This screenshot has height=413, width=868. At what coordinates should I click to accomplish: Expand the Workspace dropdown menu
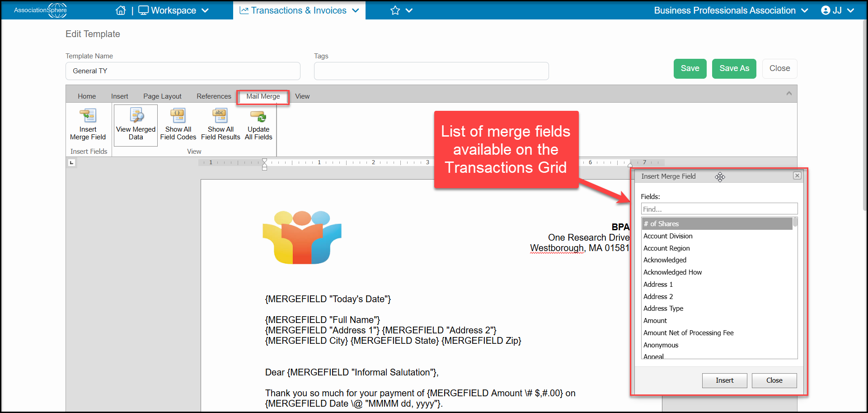[x=174, y=10]
